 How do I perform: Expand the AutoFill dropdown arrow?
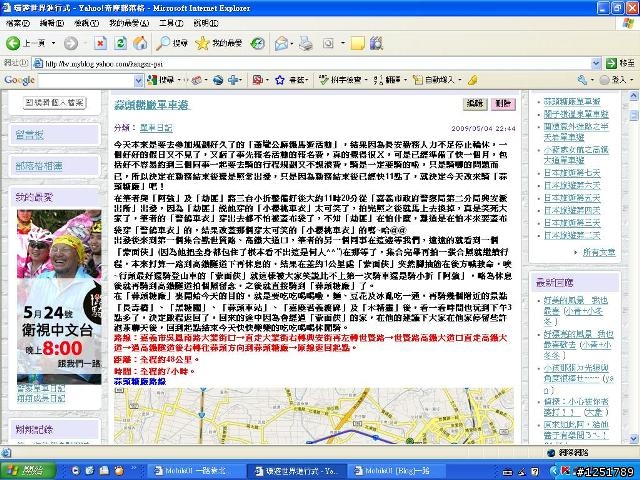[459, 80]
